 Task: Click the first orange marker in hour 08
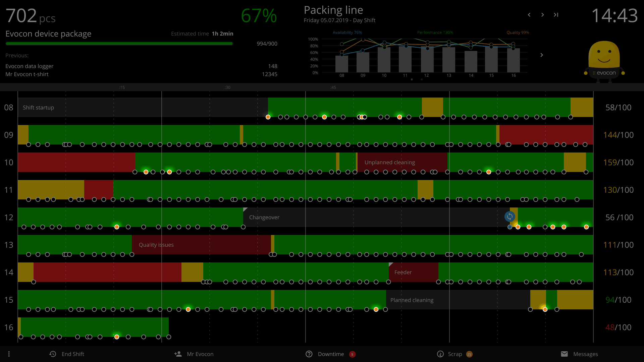pyautogui.click(x=268, y=117)
